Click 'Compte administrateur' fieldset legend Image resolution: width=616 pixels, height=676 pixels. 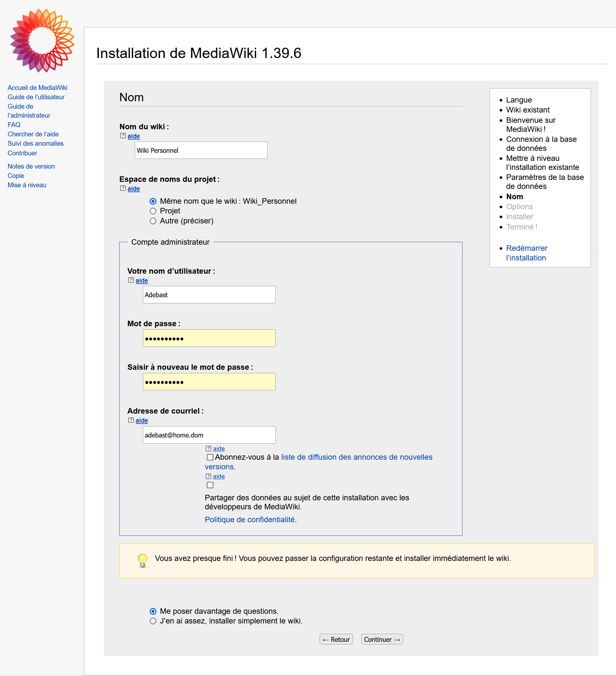coord(170,242)
